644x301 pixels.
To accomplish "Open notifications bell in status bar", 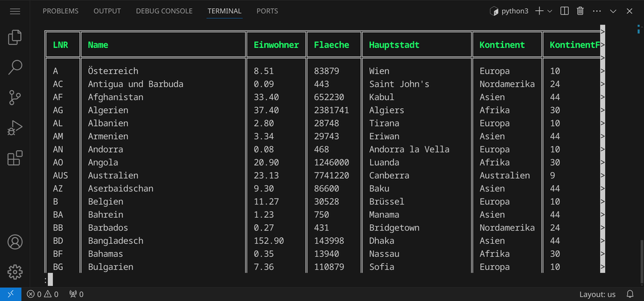I will coord(630,294).
